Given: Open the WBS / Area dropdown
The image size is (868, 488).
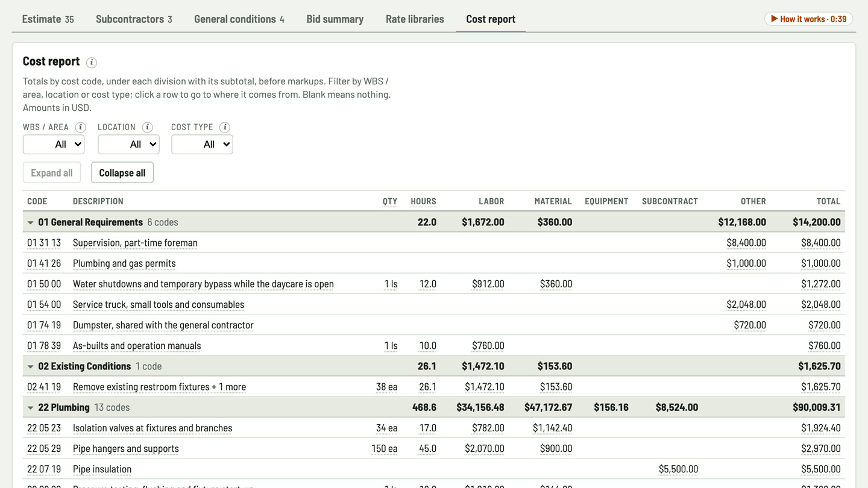Looking at the screenshot, I should pyautogui.click(x=54, y=145).
